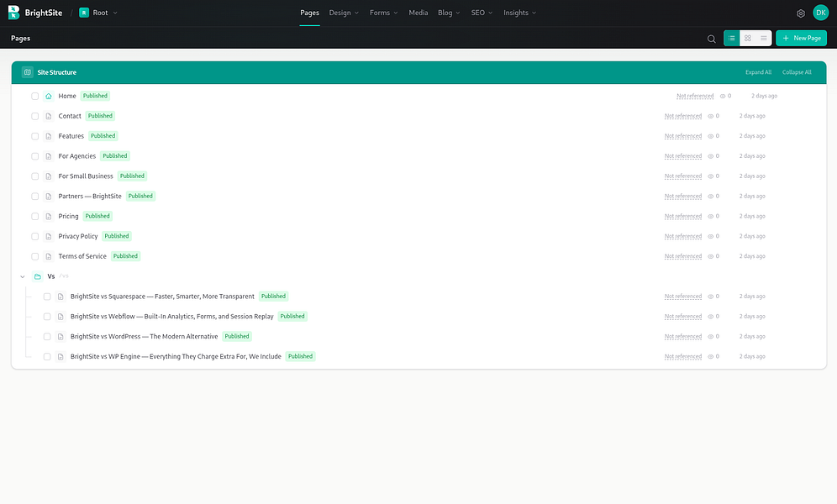Screen dimensions: 837x504
Task: Click the Features page document icon
Action: click(49, 136)
